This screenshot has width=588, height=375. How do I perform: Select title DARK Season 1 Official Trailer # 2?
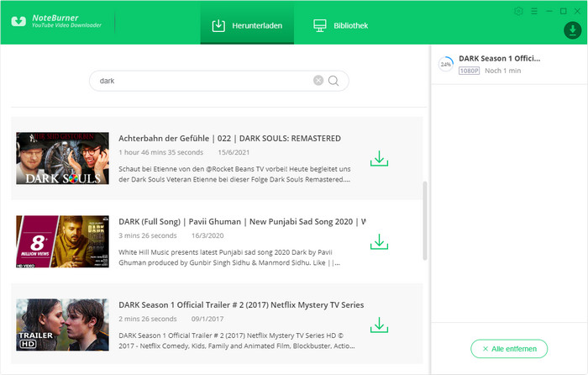pyautogui.click(x=241, y=305)
